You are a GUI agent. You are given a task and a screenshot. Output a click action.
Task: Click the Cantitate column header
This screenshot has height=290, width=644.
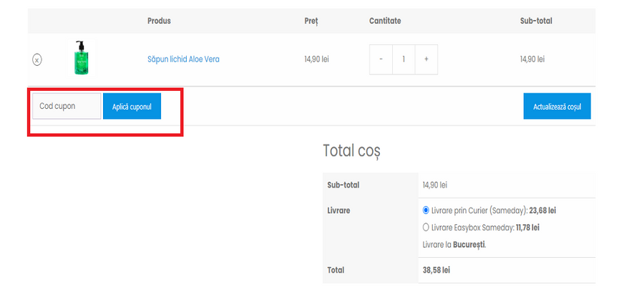tap(385, 21)
